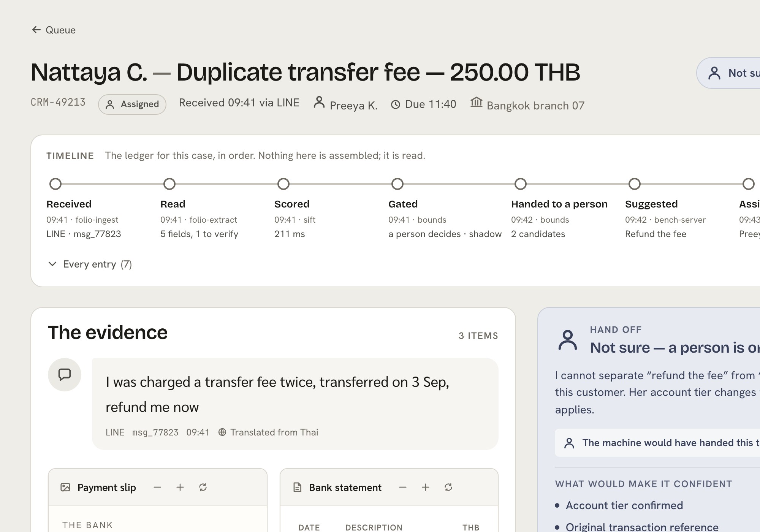Click the chat message bubble icon

pos(65,375)
